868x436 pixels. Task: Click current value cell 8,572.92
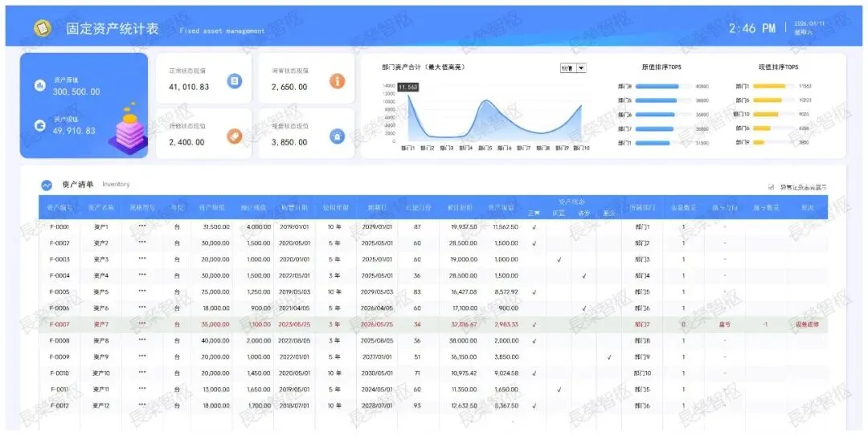coord(502,291)
